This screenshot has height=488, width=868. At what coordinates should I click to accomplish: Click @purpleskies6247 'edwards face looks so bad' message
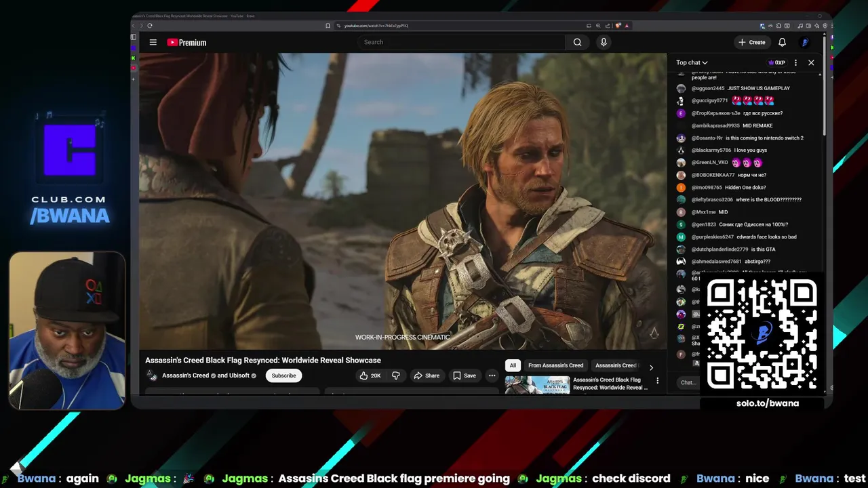pos(766,237)
